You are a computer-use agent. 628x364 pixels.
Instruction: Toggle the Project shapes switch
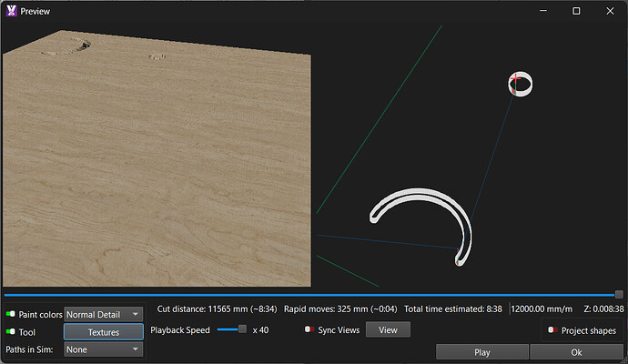click(552, 330)
